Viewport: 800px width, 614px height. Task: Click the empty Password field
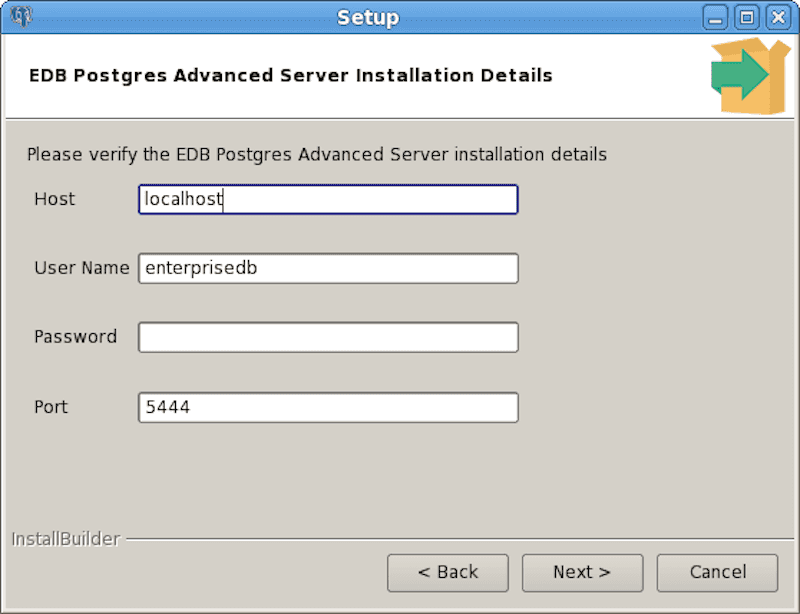pos(328,337)
